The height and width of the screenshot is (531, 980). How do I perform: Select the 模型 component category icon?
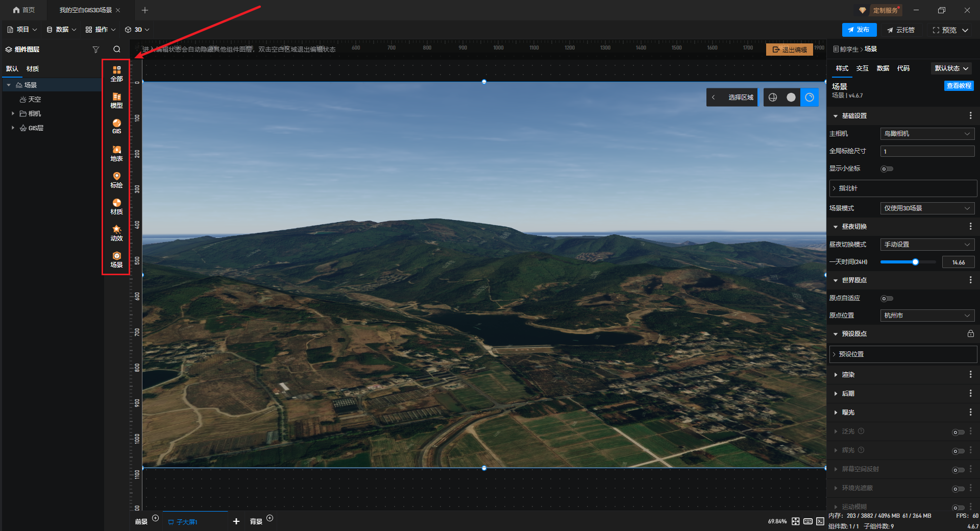[x=116, y=100]
